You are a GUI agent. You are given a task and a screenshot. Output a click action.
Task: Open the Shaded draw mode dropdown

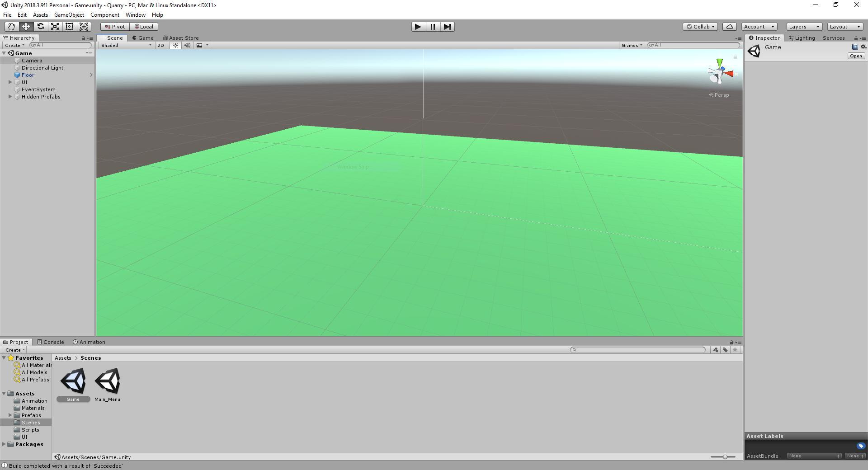126,45
